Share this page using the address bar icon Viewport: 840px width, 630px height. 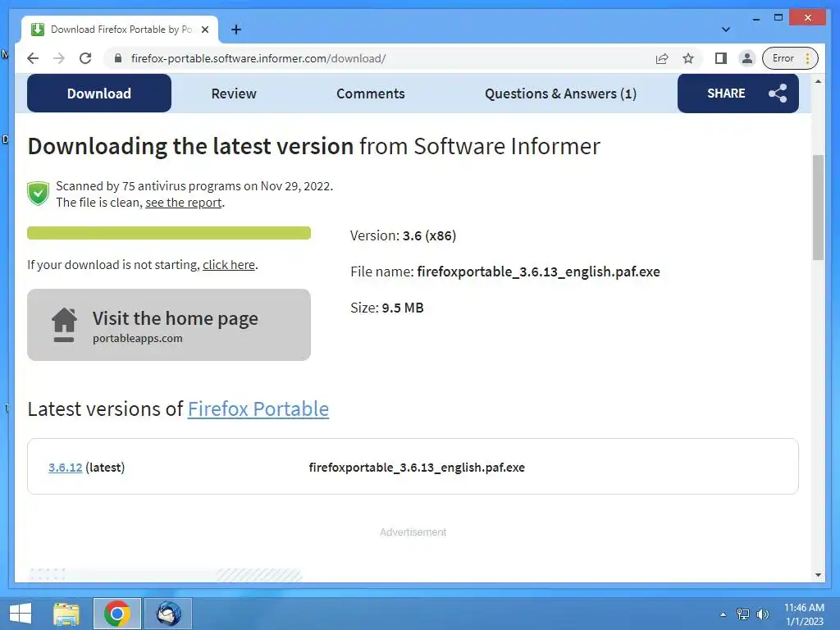click(662, 58)
